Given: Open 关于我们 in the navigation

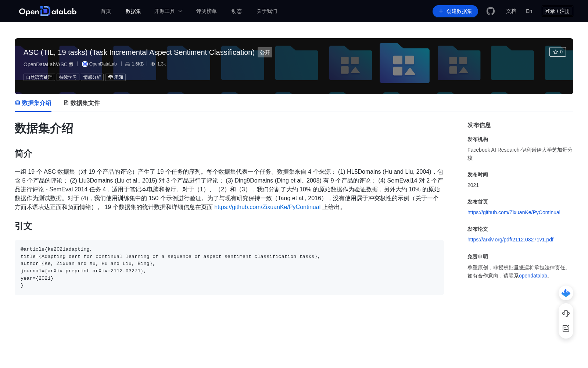Looking at the screenshot, I should tap(267, 11).
